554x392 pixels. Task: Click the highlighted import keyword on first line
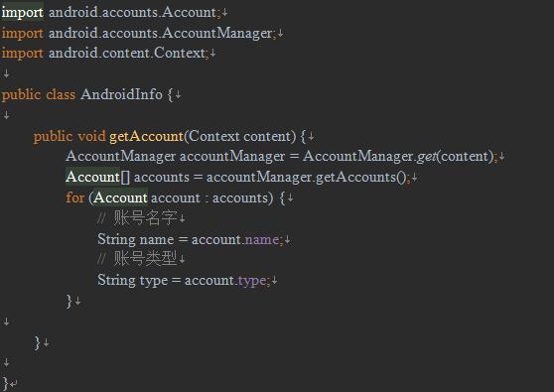tap(22, 12)
